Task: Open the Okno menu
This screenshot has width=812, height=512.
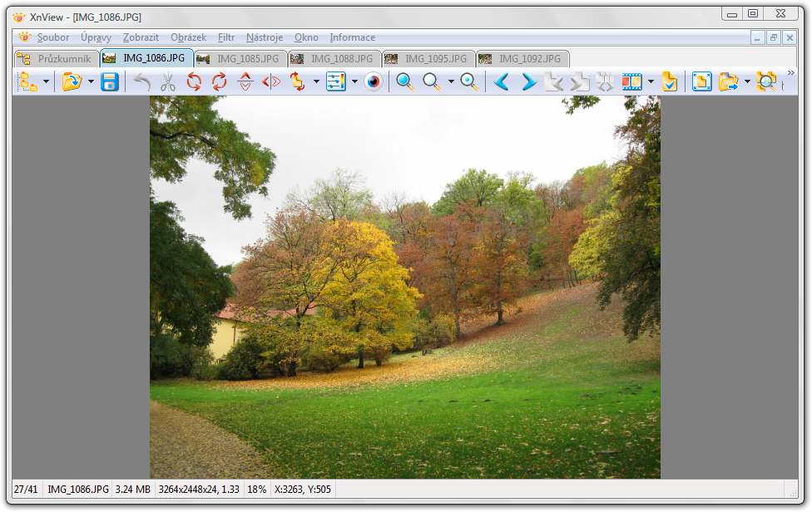Action: [306, 37]
